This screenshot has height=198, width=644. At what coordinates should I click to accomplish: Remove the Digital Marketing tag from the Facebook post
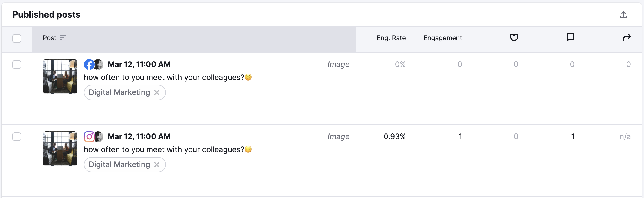157,92
